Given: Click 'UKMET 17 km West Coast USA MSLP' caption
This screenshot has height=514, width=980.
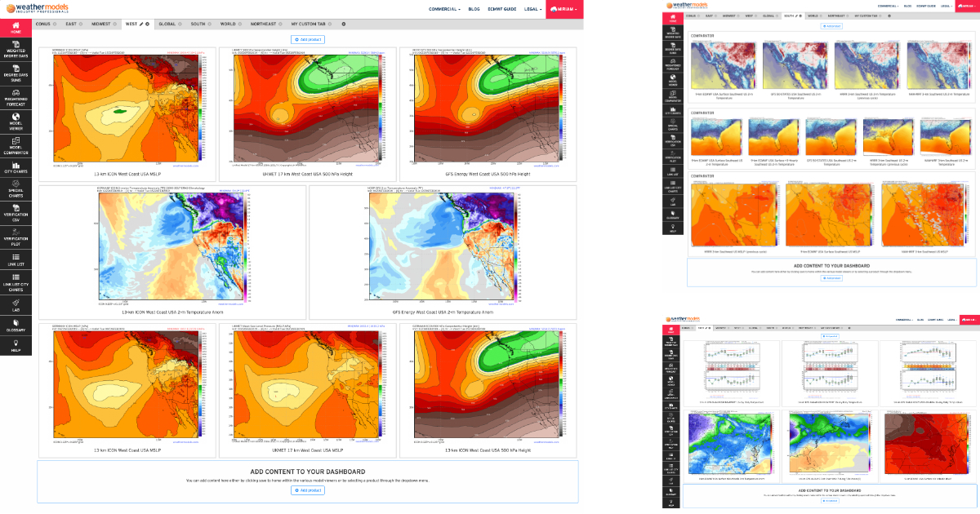Looking at the screenshot, I should tap(308, 450).
